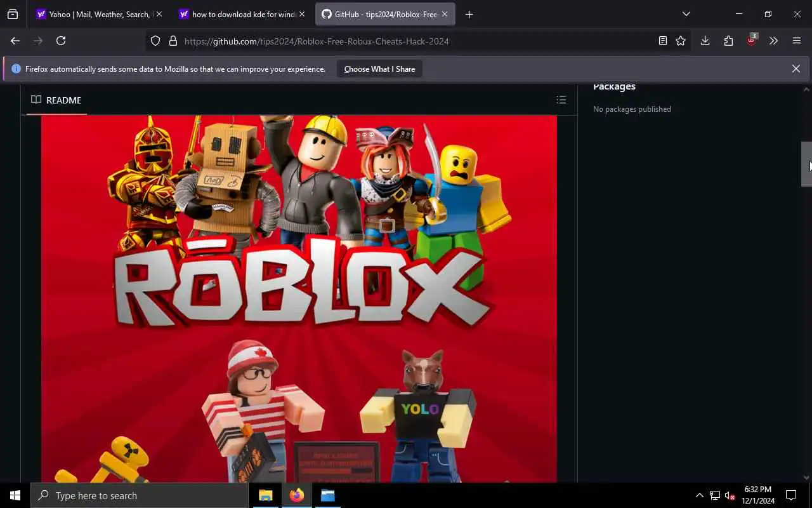Close the GitHub Roblox tab
This screenshot has width=812, height=508.
pos(445,14)
